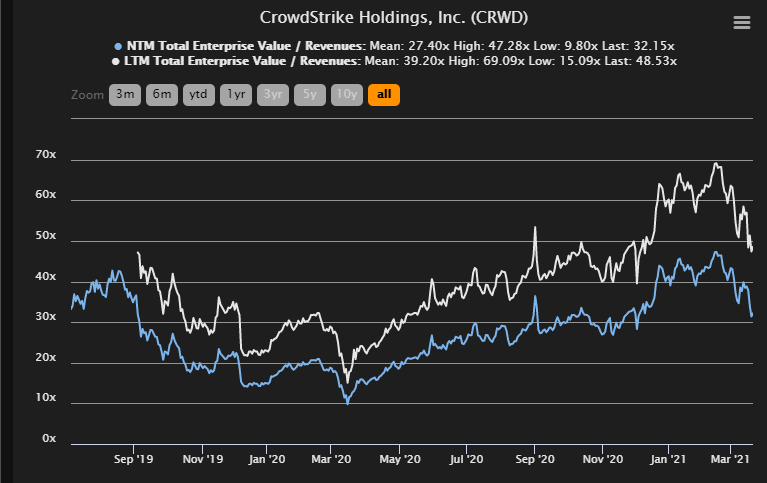Viewport: 767px width, 483px height.
Task: Click the Zoom label text
Action: (88, 95)
